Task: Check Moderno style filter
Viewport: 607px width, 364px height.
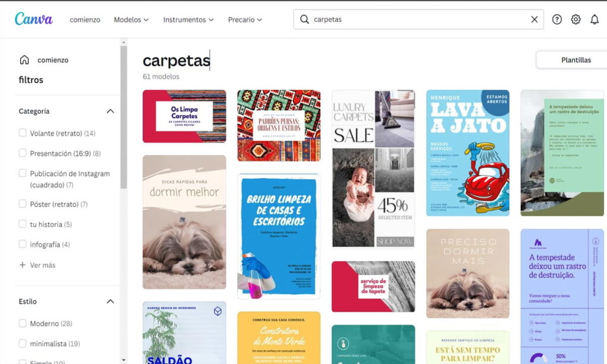Action: (x=23, y=323)
